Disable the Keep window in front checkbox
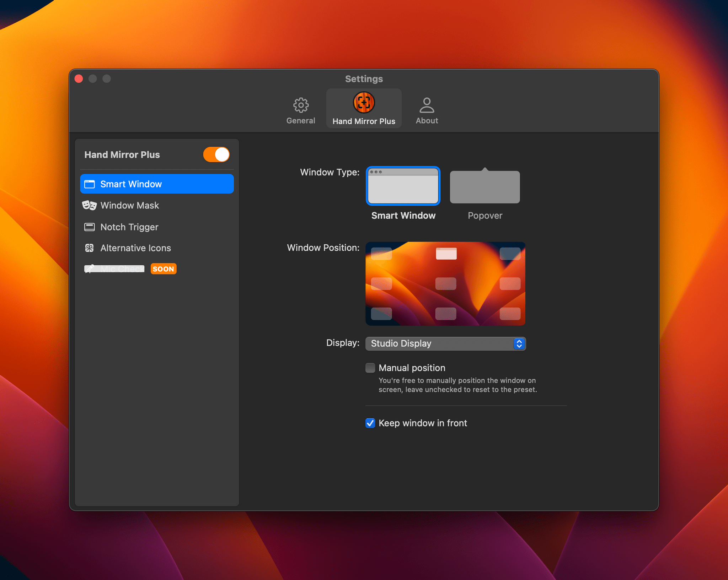 [x=370, y=423]
